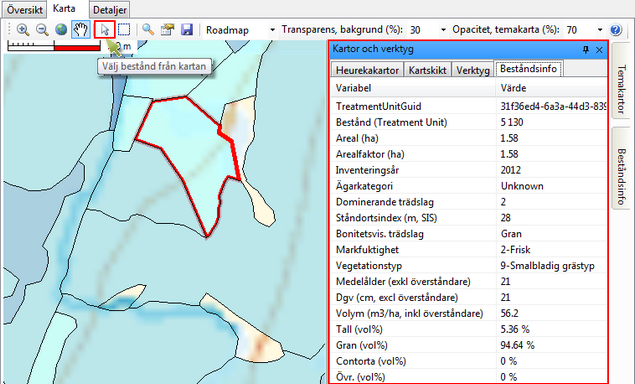
Task: Click the value 5.36 %
Action: click(x=515, y=329)
